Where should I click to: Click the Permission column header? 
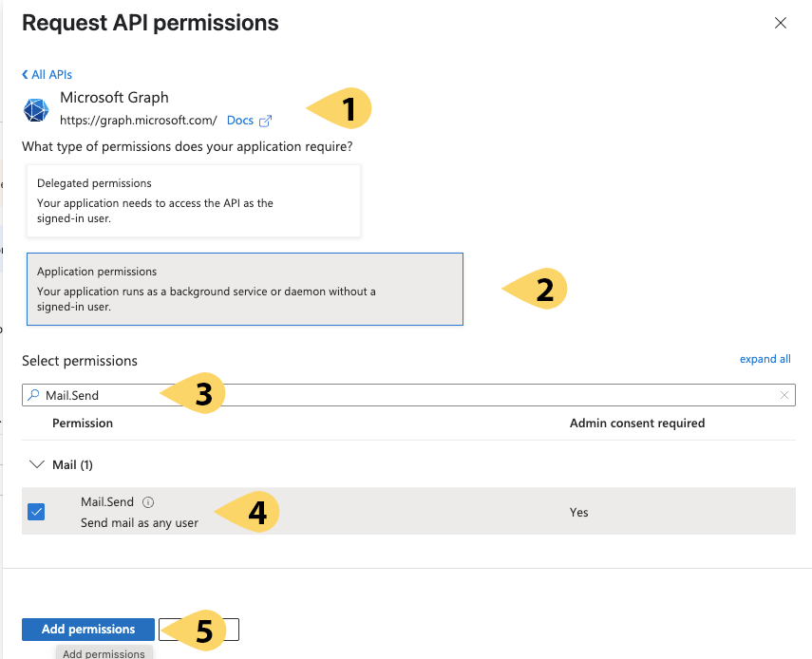83,423
